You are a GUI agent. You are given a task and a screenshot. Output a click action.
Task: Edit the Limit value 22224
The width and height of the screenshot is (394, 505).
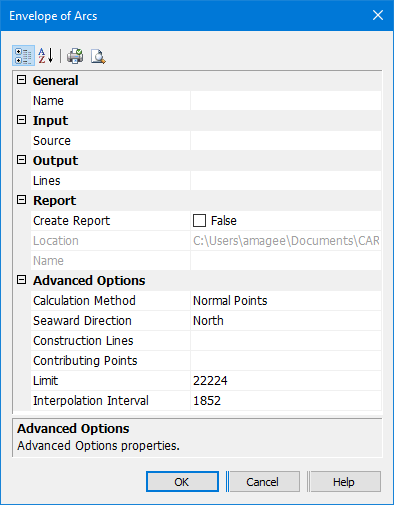coord(286,381)
